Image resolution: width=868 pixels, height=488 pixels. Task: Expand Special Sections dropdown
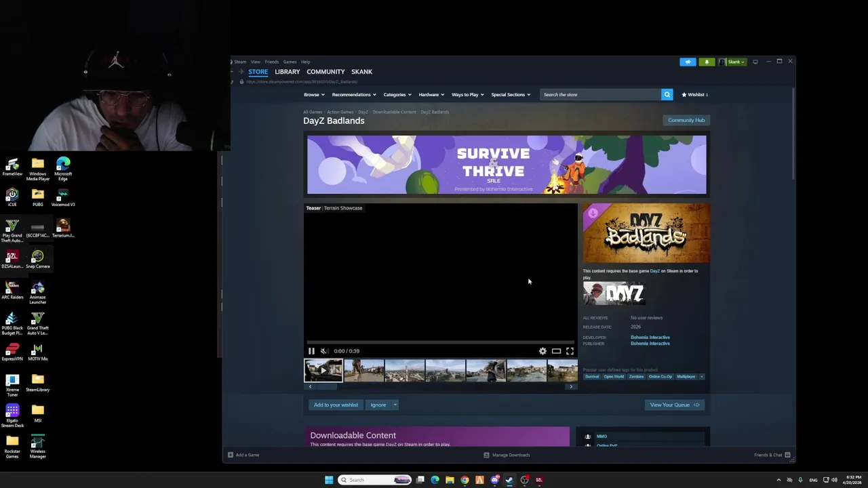coord(511,95)
